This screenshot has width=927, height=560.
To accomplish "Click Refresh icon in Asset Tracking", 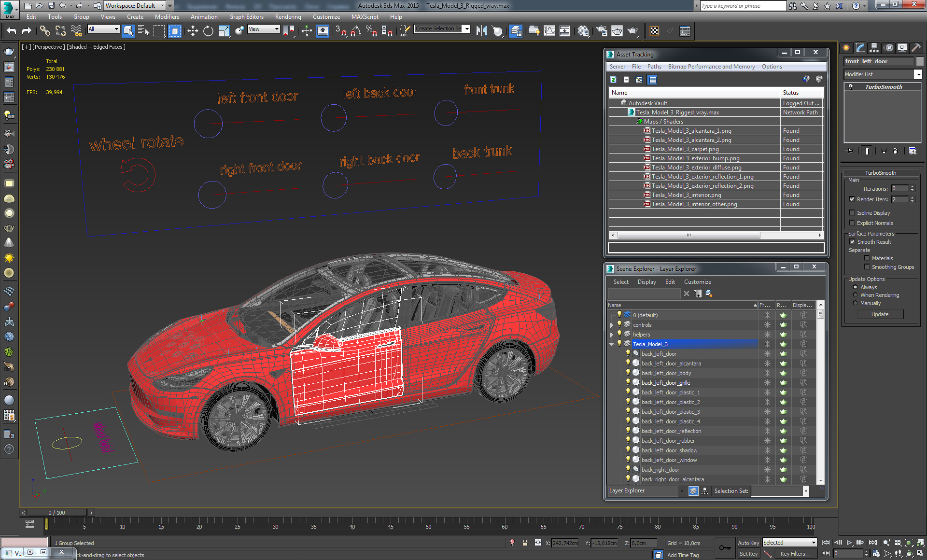I will click(613, 80).
